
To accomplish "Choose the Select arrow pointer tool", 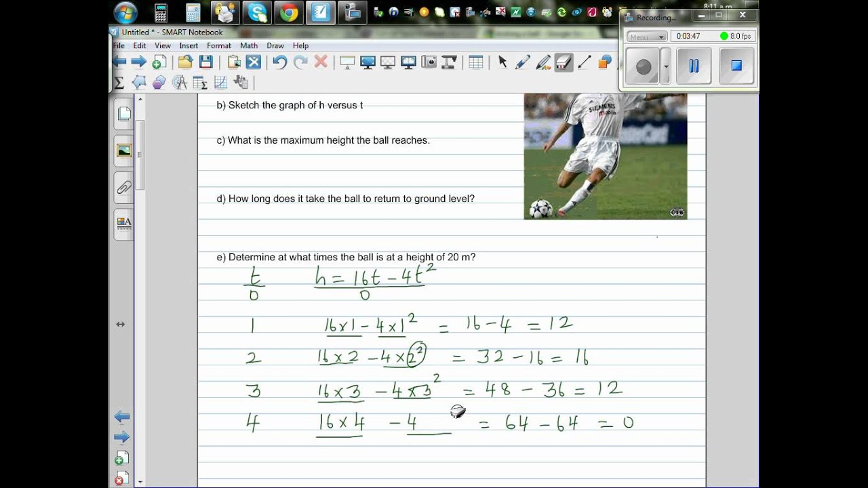I will pos(502,62).
